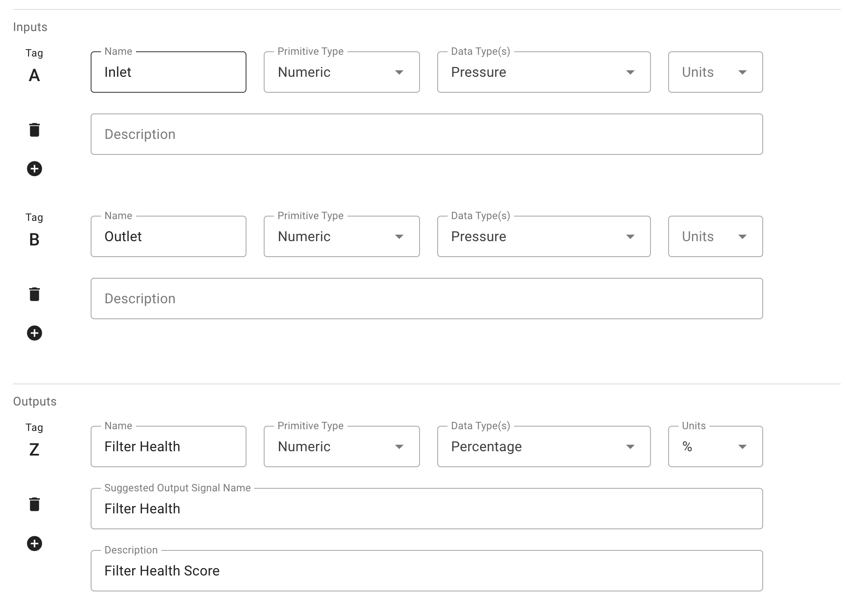The image size is (846, 616).
Task: Open Units dropdown for Outlet input
Action: point(715,236)
